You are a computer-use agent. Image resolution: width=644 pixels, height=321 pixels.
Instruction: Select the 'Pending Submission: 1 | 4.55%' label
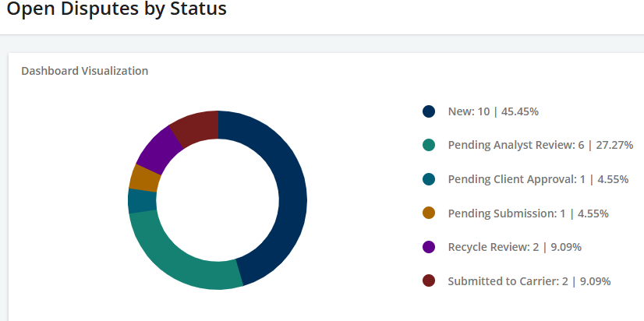(528, 213)
